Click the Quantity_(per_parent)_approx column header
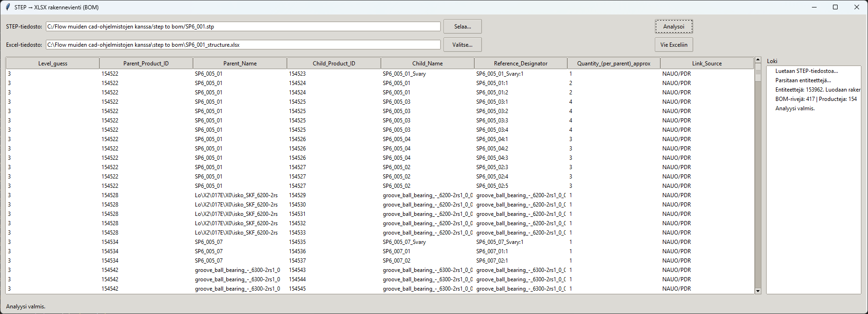This screenshot has height=314, width=868. point(613,64)
